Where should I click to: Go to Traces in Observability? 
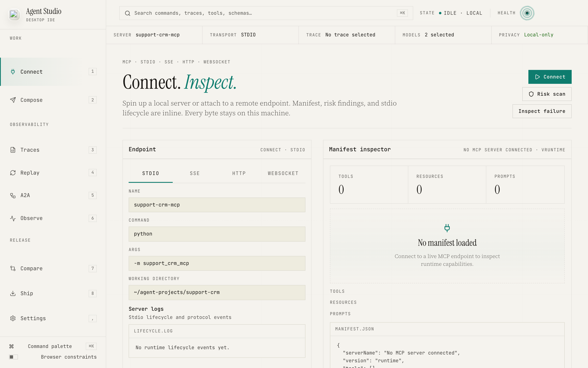point(53,150)
